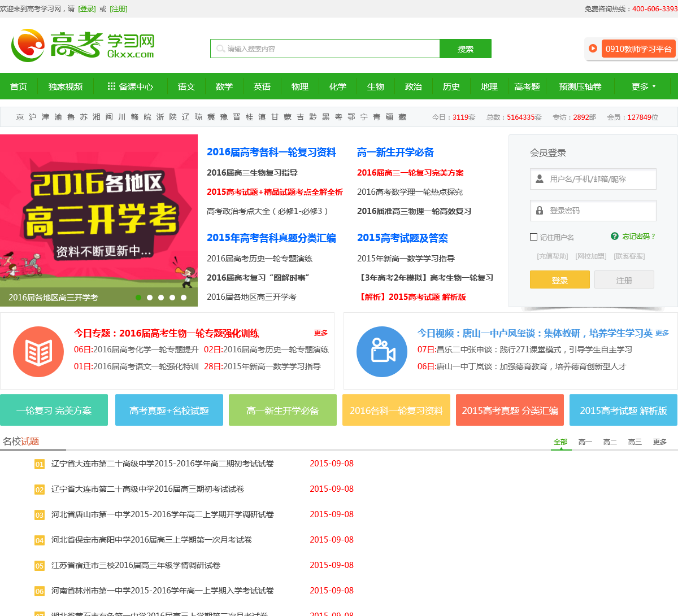This screenshot has width=678, height=616.
Task: Open the 首页 navigation item
Action: (x=19, y=86)
